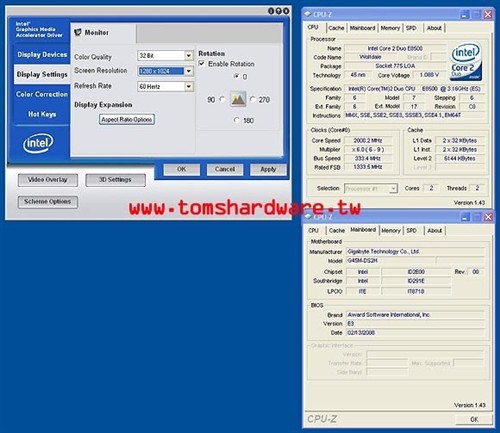The image size is (500, 433).
Task: Choose the 270 degree rotation radio button
Action: [x=253, y=99]
